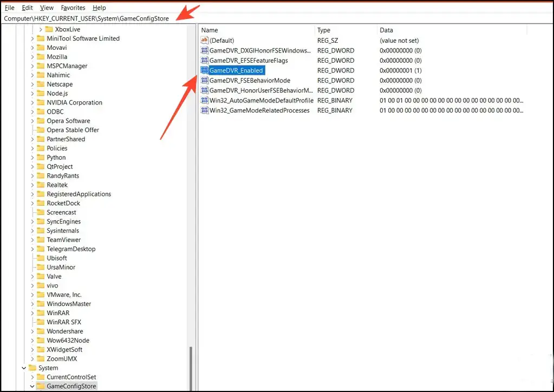Screen dimensions: 554x392
Task: Select the UrsaMinor registry key
Action: pos(61,267)
